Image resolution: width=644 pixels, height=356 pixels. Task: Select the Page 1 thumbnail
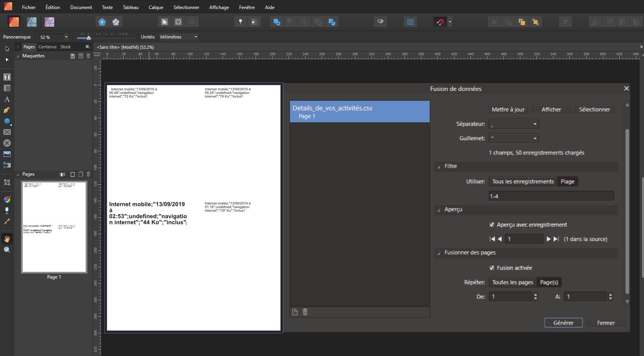[54, 227]
